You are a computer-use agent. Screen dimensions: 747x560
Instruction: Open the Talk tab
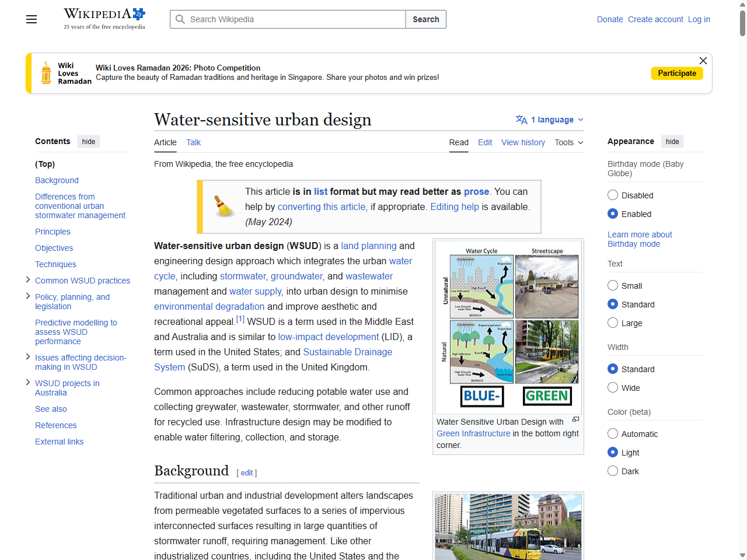[x=193, y=142]
